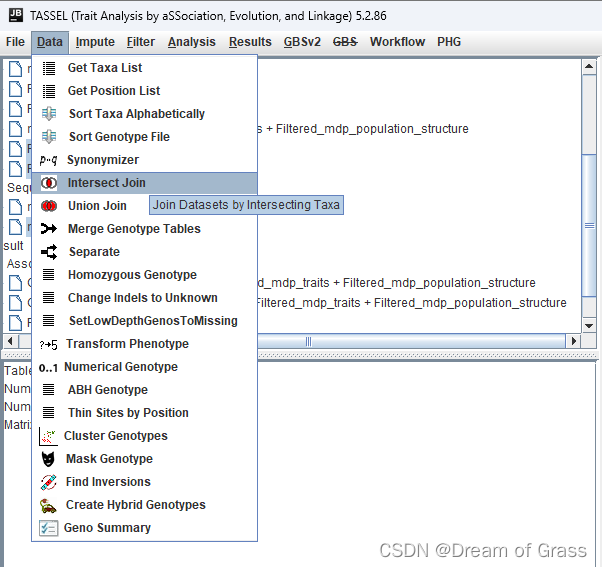The image size is (602, 567).
Task: Click the Mask Genotype mask icon
Action: (x=48, y=459)
